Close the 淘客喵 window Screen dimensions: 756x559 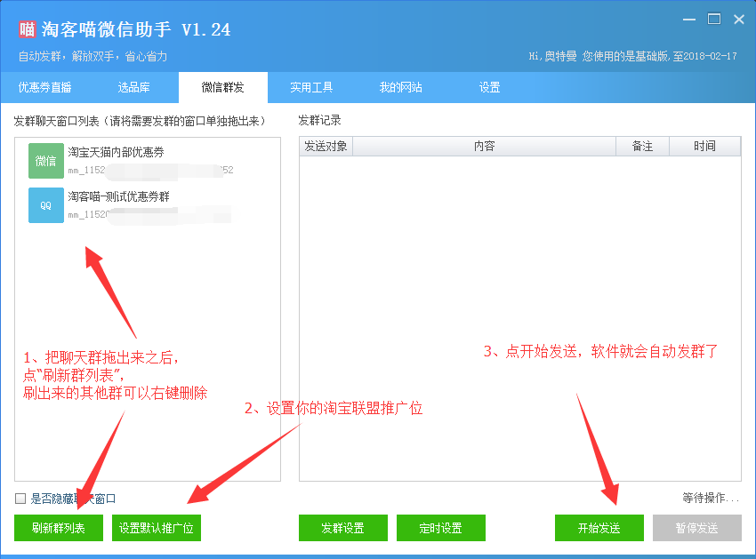pyautogui.click(x=738, y=20)
